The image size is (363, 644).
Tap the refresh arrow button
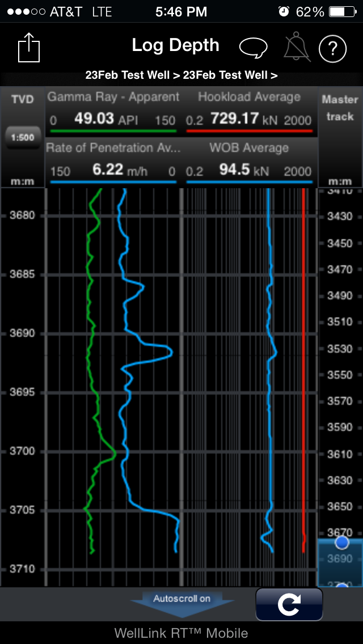(289, 604)
